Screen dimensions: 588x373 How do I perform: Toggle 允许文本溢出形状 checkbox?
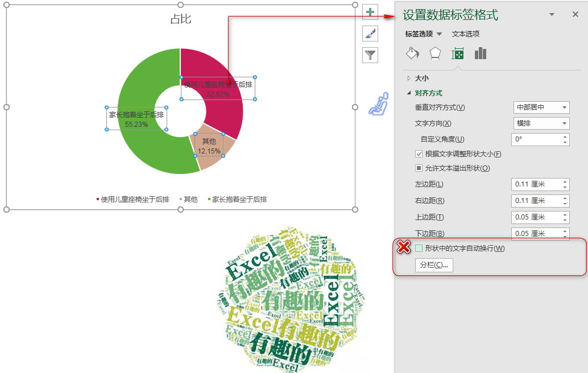coord(419,168)
